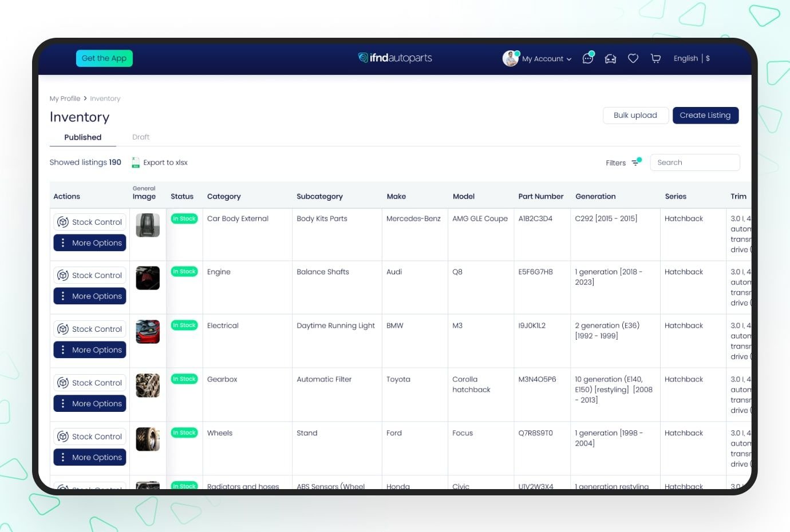The image size is (790, 532).
Task: Open the Engine row thumbnail image
Action: (148, 278)
